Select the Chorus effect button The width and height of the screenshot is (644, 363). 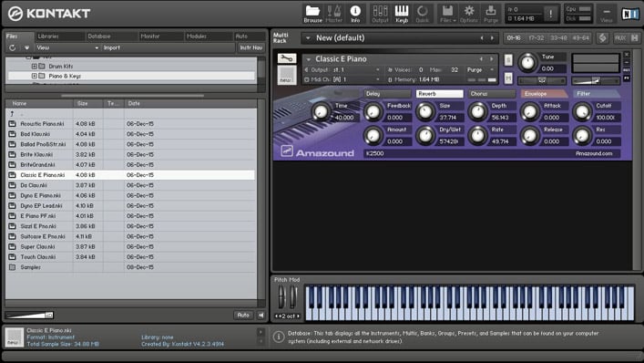pyautogui.click(x=492, y=94)
